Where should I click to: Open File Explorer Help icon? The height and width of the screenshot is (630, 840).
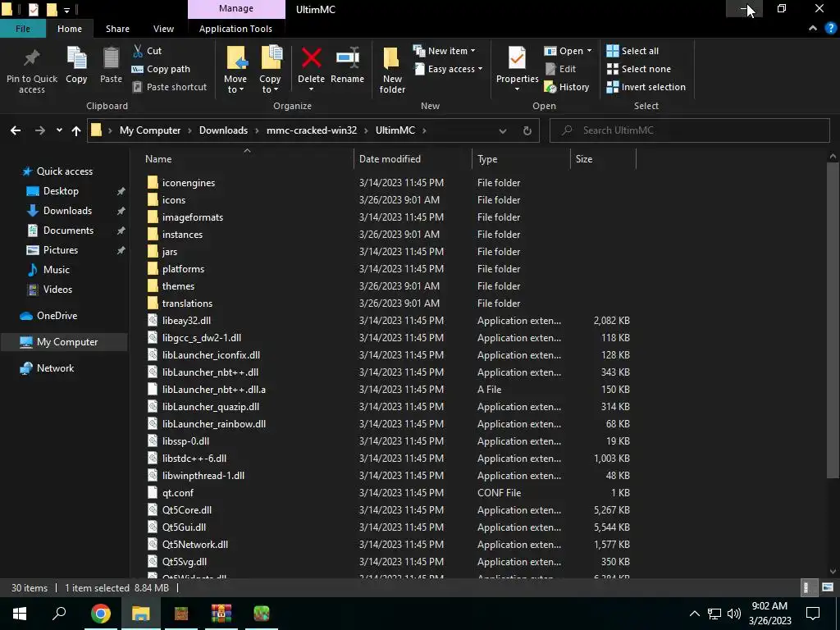point(831,29)
